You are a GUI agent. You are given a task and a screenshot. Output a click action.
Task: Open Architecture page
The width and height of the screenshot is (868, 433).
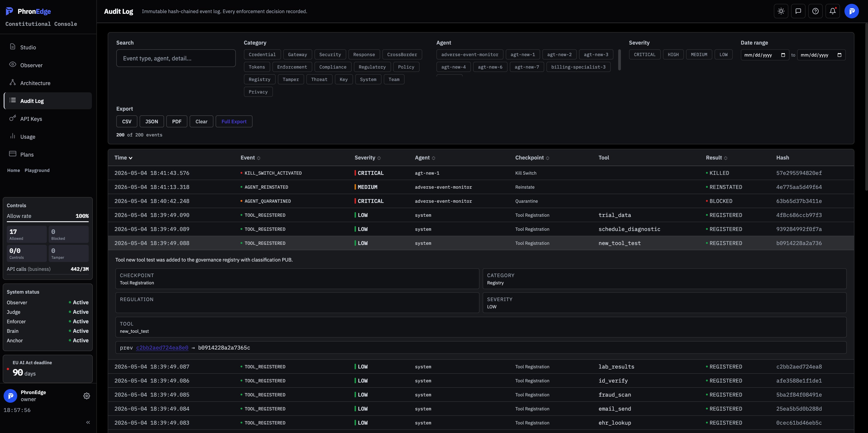(48, 83)
